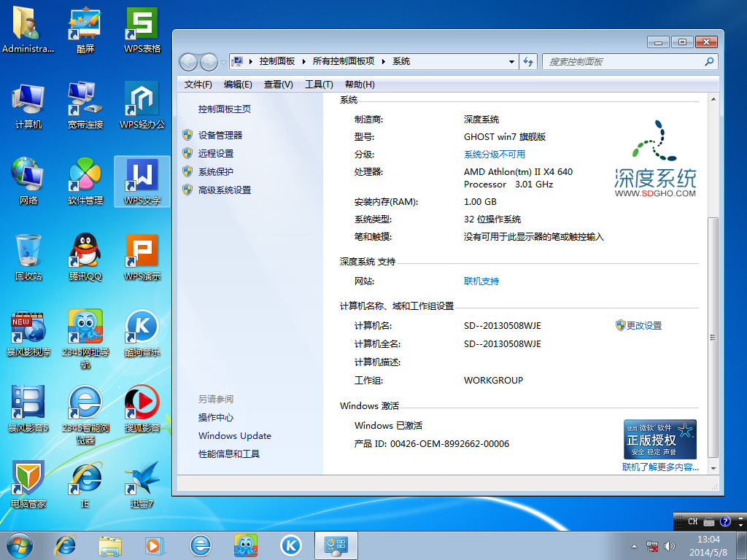This screenshot has width=747, height=560.
Task: Open 设备管理器 from the sidebar
Action: click(x=220, y=135)
